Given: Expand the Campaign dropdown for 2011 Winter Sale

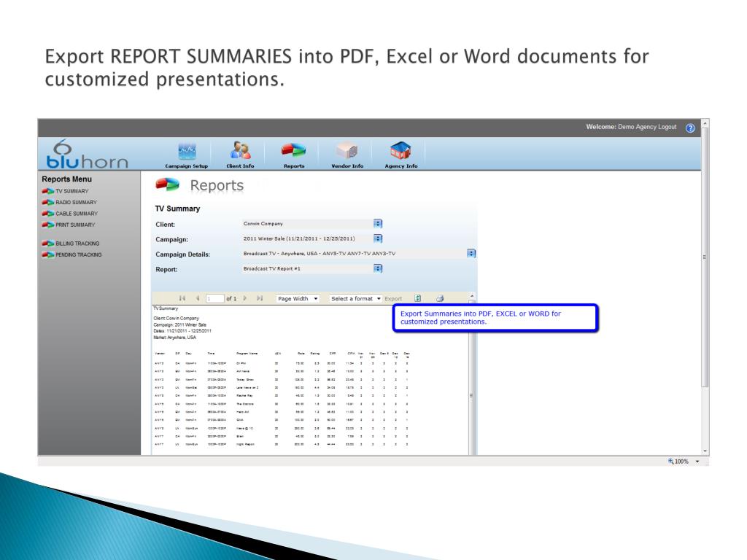Looking at the screenshot, I should pyautogui.click(x=378, y=238).
